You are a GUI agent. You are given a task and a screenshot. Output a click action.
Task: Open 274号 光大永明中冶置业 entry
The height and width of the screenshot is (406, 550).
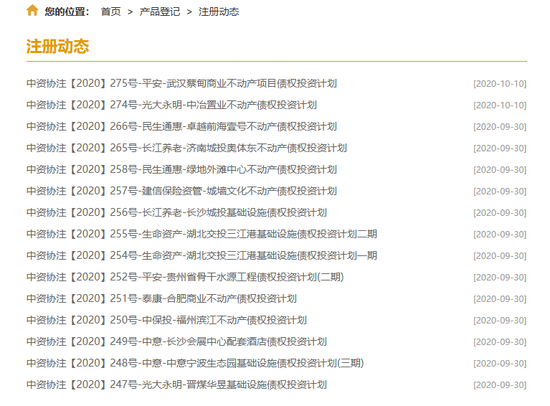pyautogui.click(x=172, y=105)
